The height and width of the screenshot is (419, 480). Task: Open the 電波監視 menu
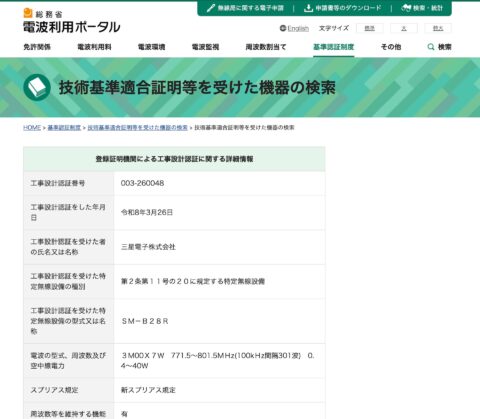point(205,47)
